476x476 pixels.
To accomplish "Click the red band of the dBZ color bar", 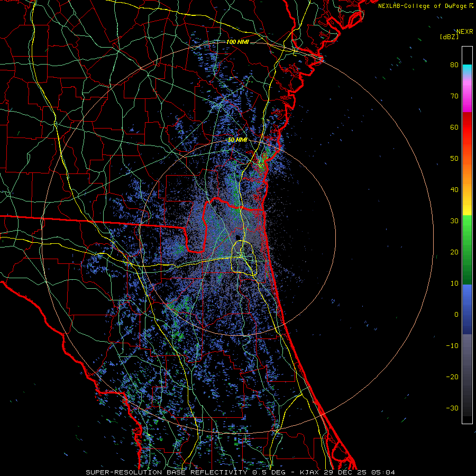I will (467, 131).
